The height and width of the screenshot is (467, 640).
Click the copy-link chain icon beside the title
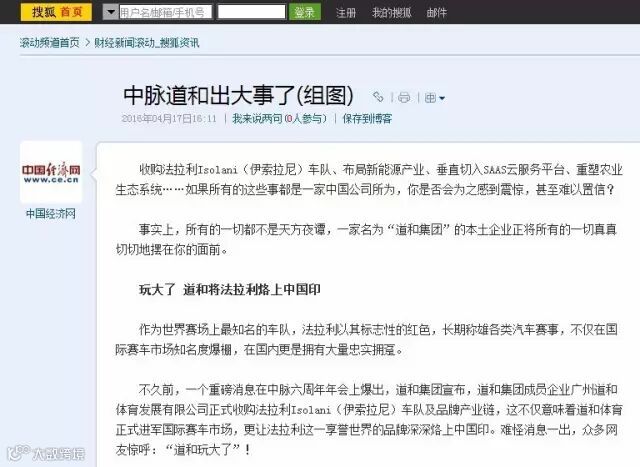[x=378, y=97]
